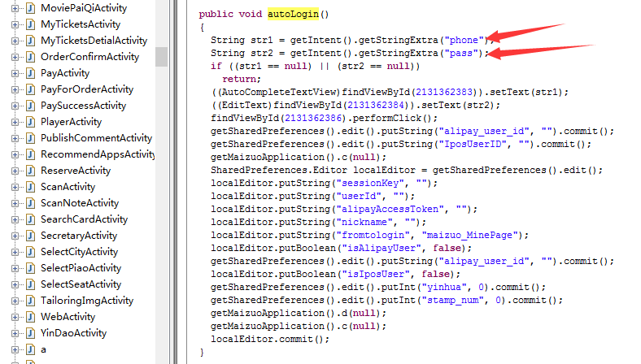
Task: Click the PaySuccessActivity class file icon
Action: 31,106
